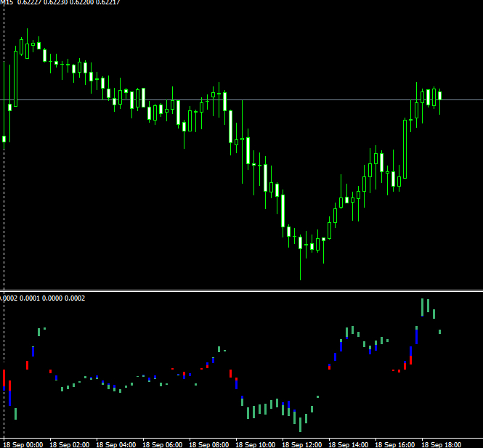Click the 18 Sep 12:00 time label
This screenshot has width=483, height=448.
tap(302, 444)
